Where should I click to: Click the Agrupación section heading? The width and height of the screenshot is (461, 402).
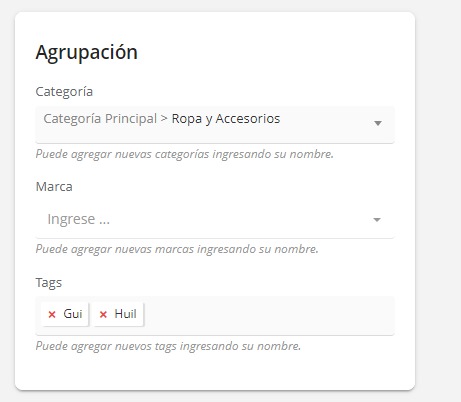coord(86,53)
